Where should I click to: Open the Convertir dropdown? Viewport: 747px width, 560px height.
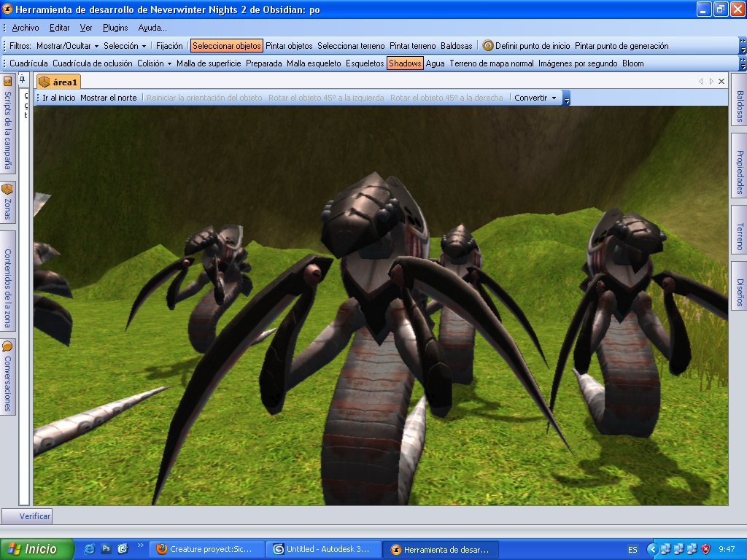(535, 98)
